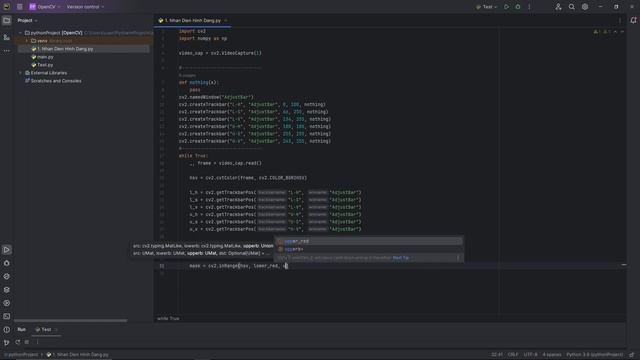Stop the process in Run panel
Image resolution: width=640 pixels, height=360 pixels.
27,342
